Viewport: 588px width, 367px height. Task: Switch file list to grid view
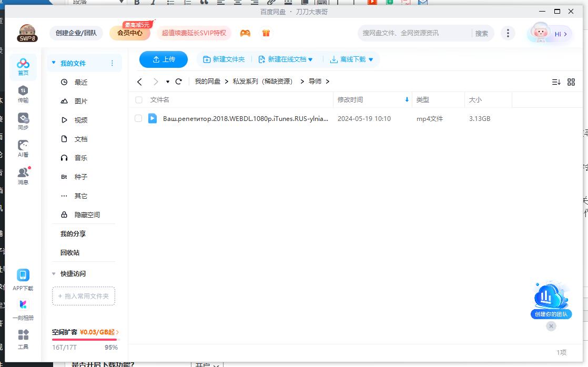pos(571,81)
